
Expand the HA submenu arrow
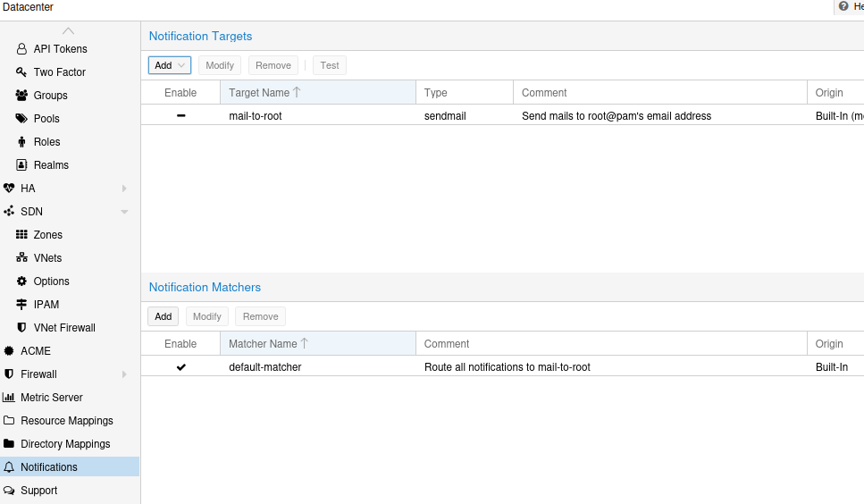[x=124, y=189]
